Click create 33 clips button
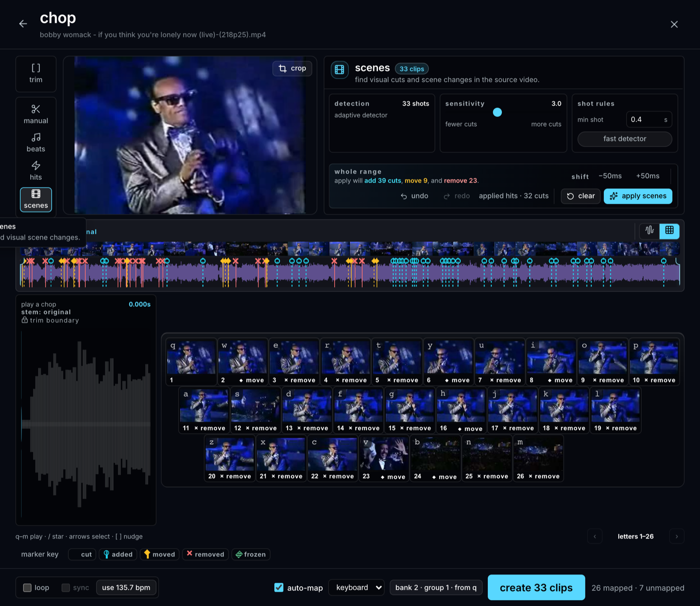Viewport: 700px width, 606px height. click(x=536, y=588)
